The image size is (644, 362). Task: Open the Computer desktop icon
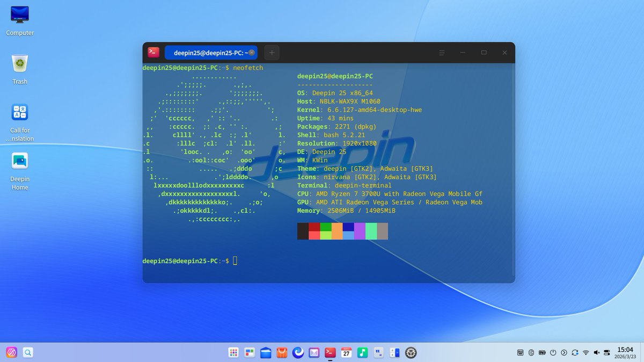20,20
